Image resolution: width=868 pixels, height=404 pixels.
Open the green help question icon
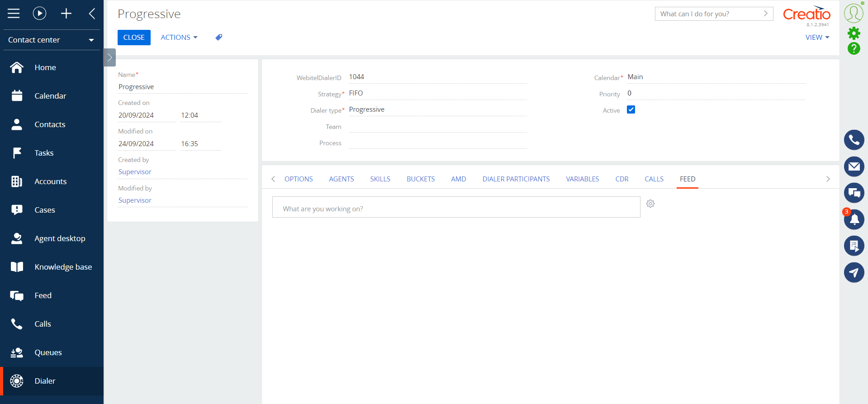tap(854, 48)
